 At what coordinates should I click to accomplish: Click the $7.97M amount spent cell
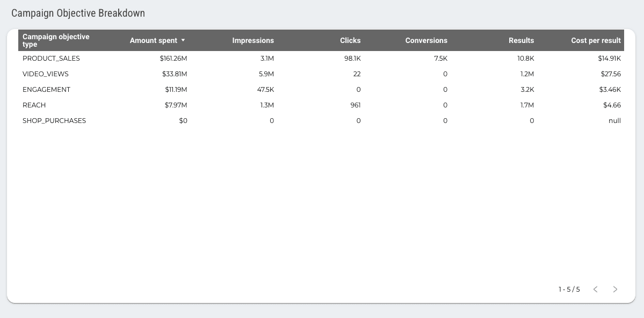[x=176, y=105]
